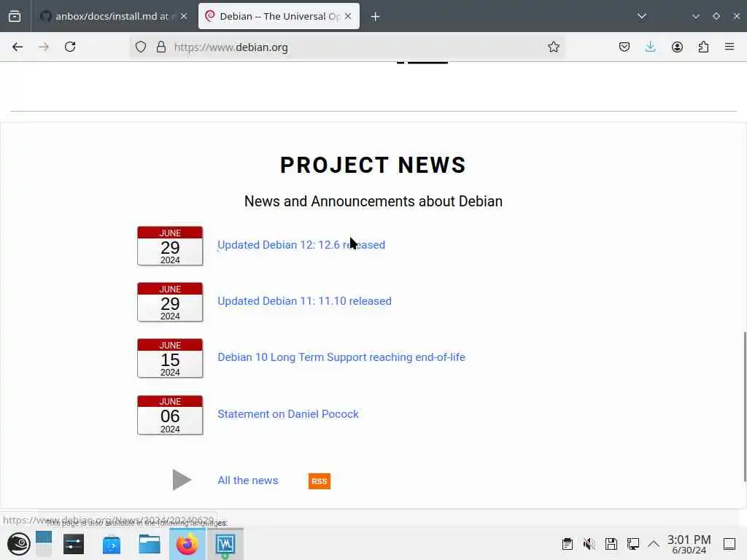Open System Settings from the taskbar
This screenshot has width=747, height=560.
click(74, 544)
